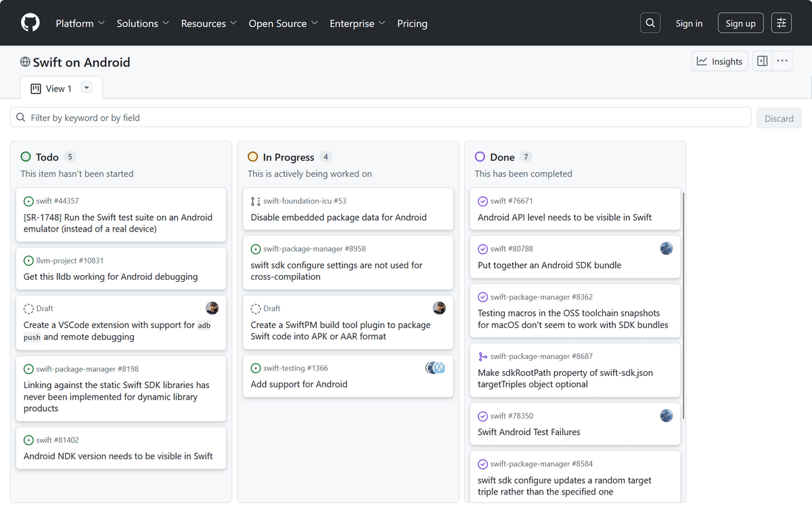812x508 pixels.
Task: Click the Done column scrollbar
Action: click(x=684, y=305)
